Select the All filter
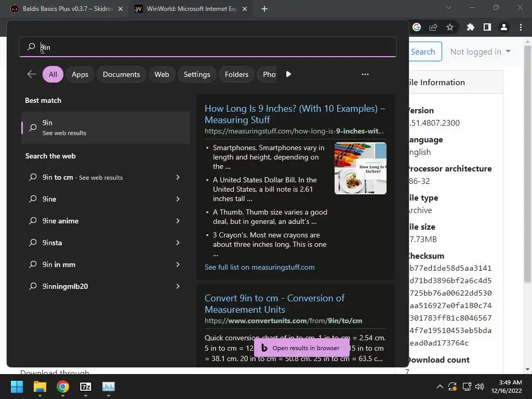 point(53,74)
